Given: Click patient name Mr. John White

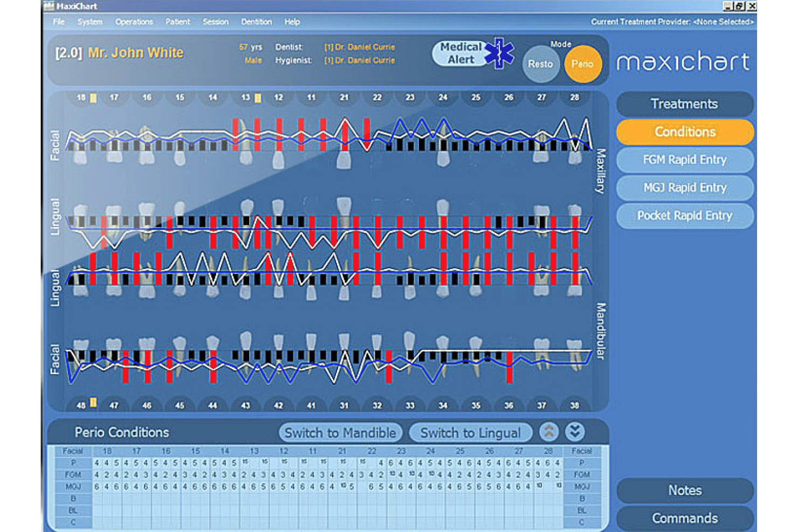Looking at the screenshot, I should pos(136,53).
